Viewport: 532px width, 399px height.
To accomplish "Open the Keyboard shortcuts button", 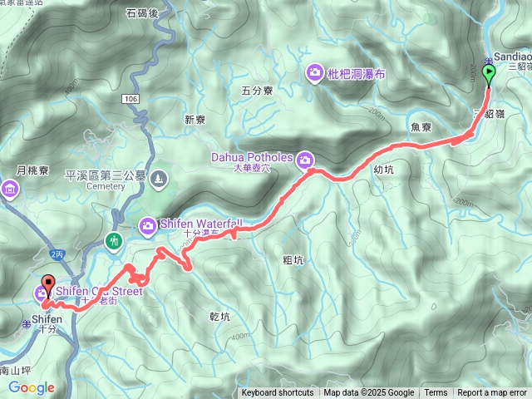I will 278,393.
